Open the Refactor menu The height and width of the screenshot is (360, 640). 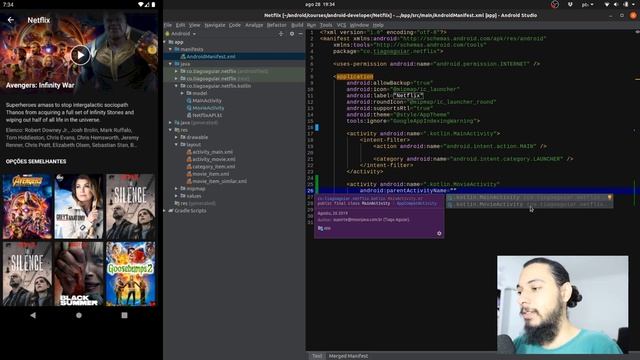[277, 25]
